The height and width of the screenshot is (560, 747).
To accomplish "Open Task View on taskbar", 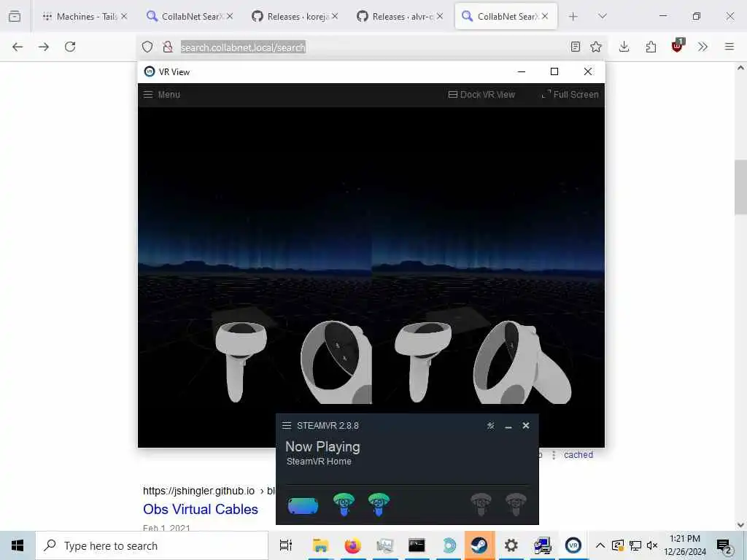I will pos(286,545).
